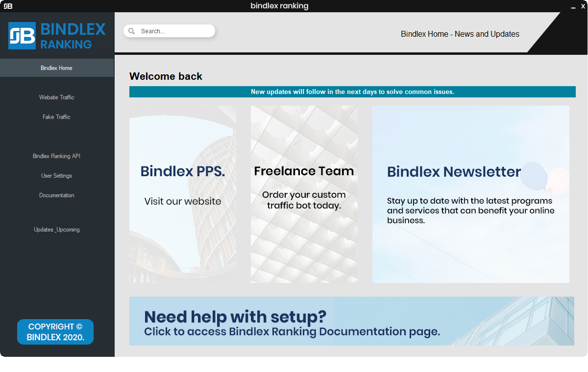The width and height of the screenshot is (588, 372).
Task: Click the app icon in the title bar
Action: click(x=7, y=6)
